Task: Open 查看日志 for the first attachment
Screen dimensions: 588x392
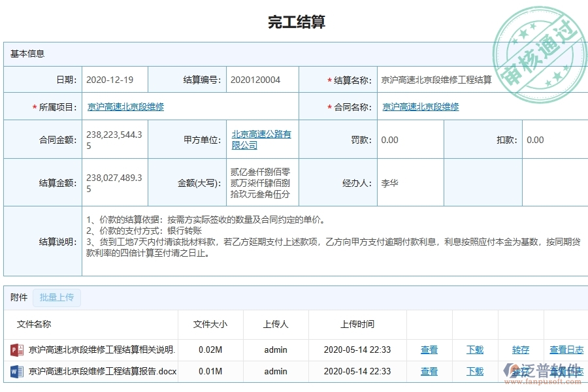Action: tap(566, 350)
